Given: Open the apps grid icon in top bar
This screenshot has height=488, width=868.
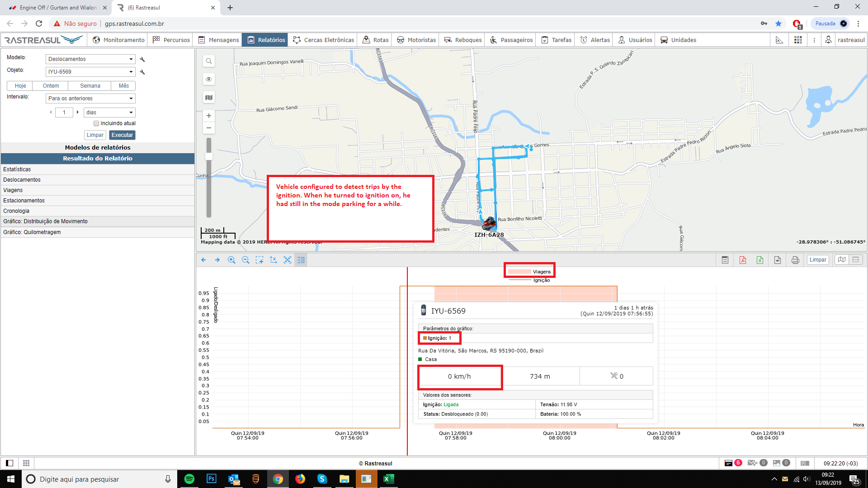Looking at the screenshot, I should [798, 40].
